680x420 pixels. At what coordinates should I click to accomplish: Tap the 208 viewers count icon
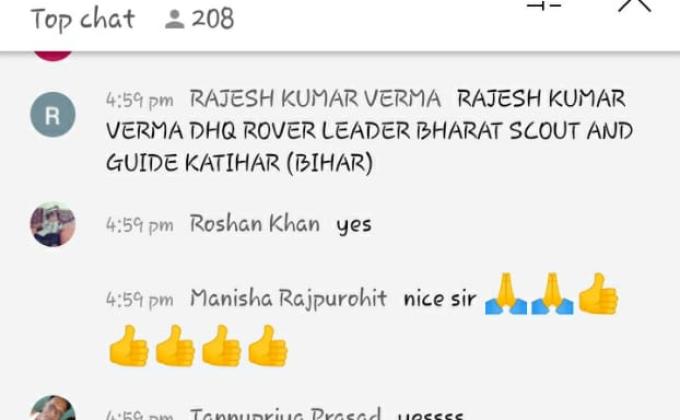(x=175, y=20)
